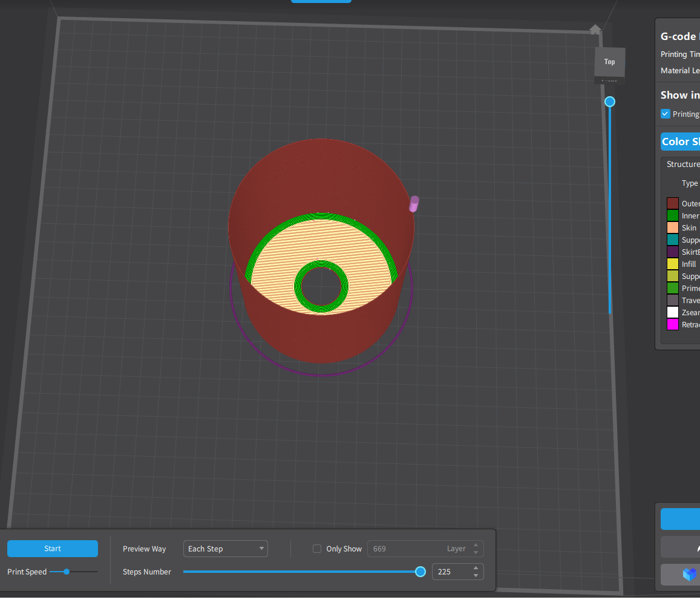700x614 pixels.
Task: Click the vertical layer slider handle
Action: [x=610, y=102]
